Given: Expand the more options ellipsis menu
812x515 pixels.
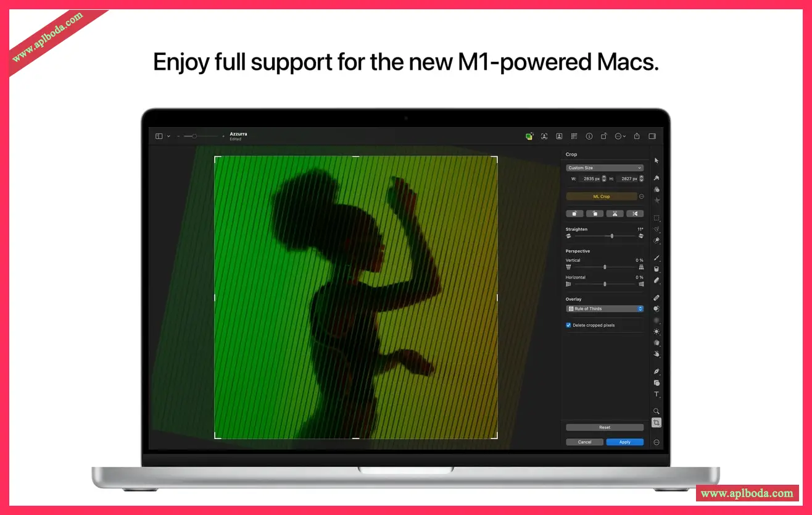Looking at the screenshot, I should pos(620,136).
